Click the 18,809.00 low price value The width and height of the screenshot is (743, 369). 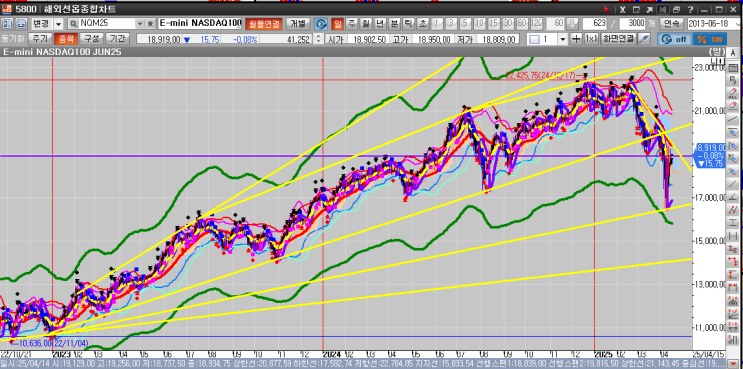tap(498, 39)
